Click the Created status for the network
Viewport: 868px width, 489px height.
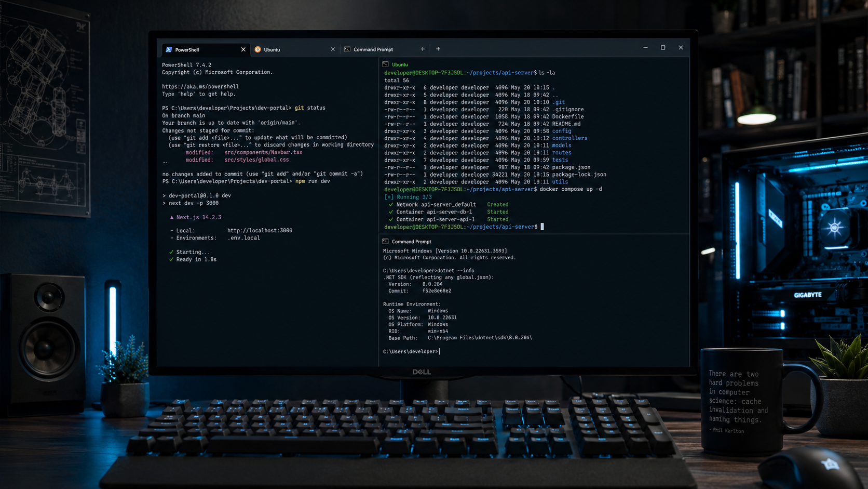(x=497, y=204)
